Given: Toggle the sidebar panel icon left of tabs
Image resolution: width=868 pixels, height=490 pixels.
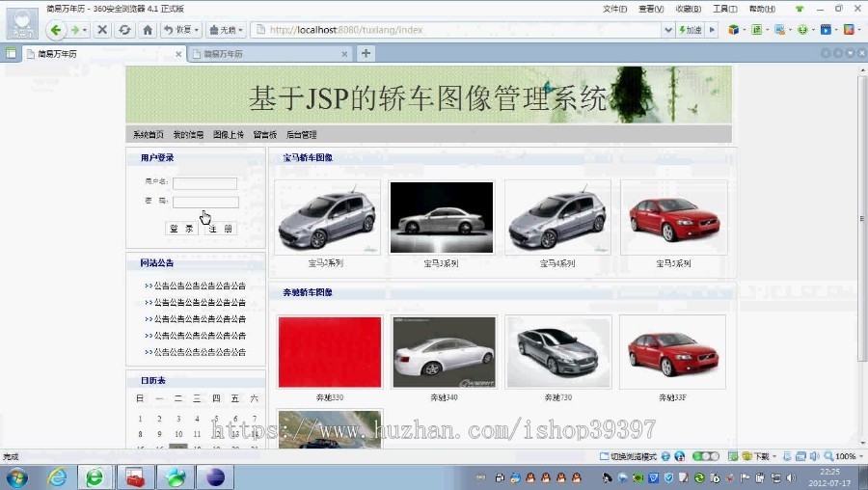Looking at the screenshot, I should 11,53.
